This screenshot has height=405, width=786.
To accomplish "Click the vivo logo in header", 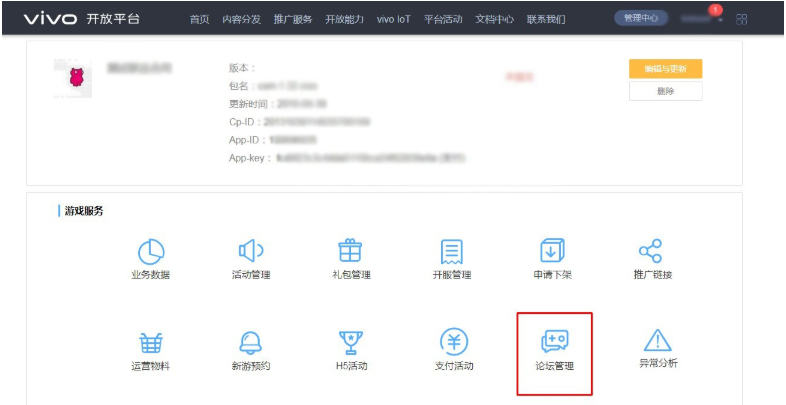I will (51, 19).
